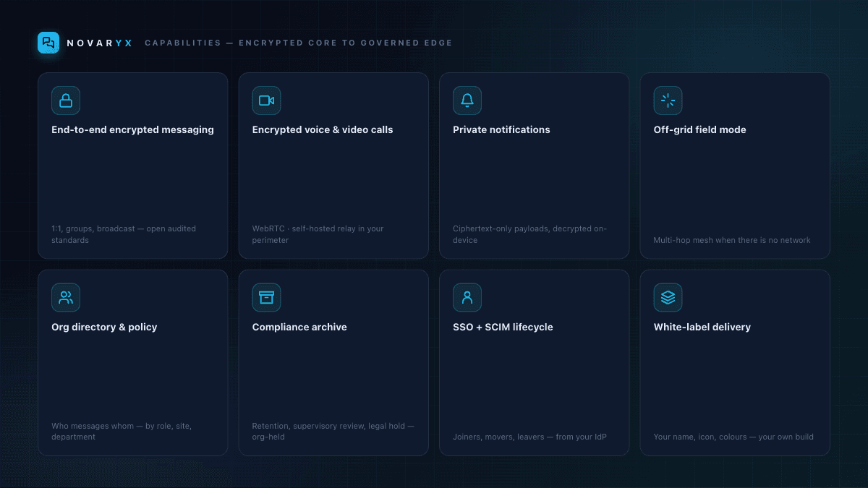Click the 'Your name, icon, colours' description
Image resolution: width=868 pixels, height=488 pixels.
click(x=733, y=437)
